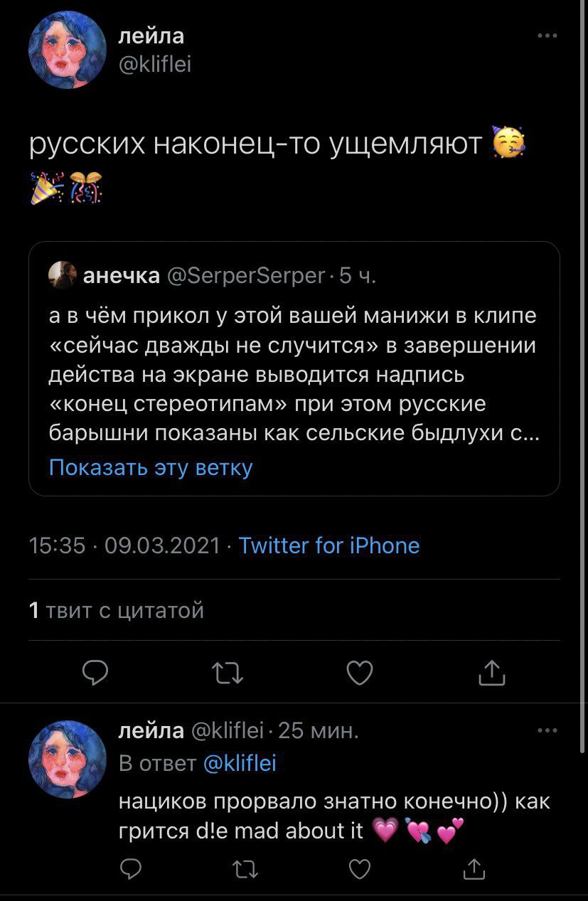588x901 pixels.
Task: Reply to the second tweet
Action: tap(129, 868)
